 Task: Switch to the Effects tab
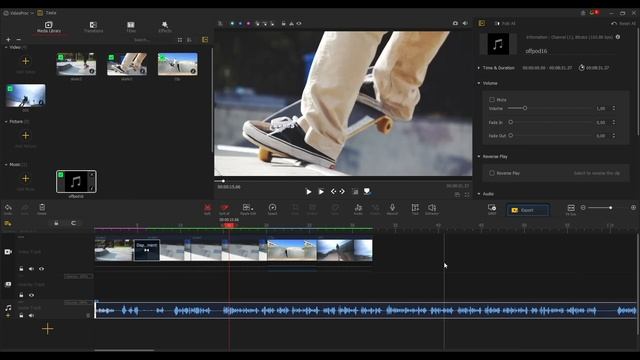pos(164,27)
